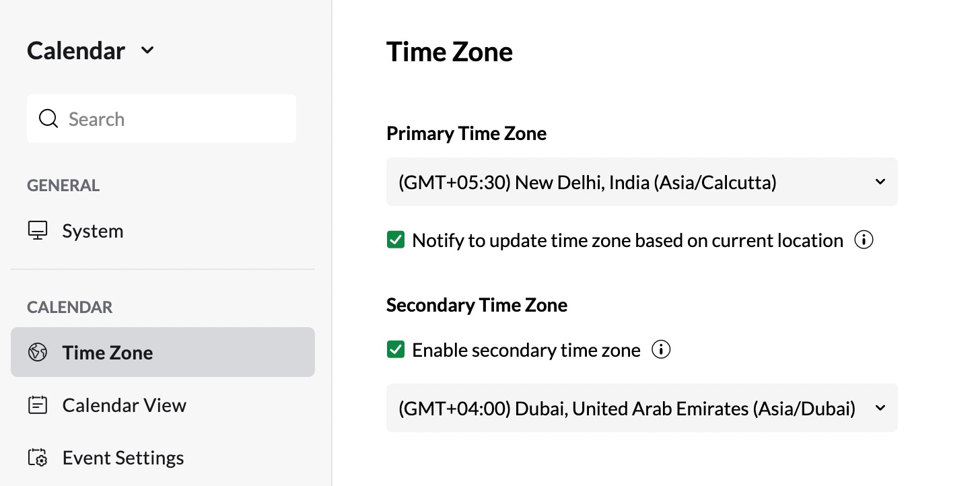Viewport: 980px width, 486px height.
Task: Click info icon beside Enable secondary time zone
Action: pos(662,350)
